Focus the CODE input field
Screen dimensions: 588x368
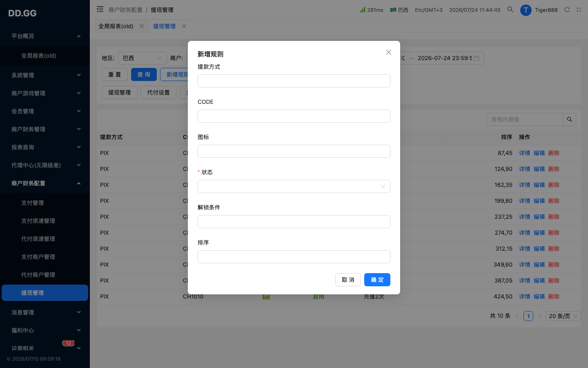click(294, 116)
